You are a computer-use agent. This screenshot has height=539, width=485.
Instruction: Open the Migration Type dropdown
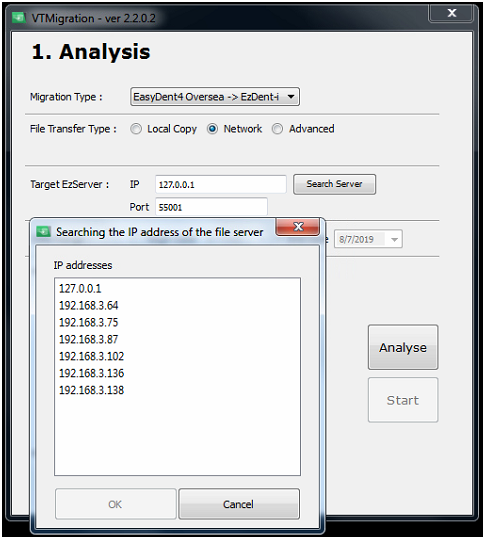point(215,97)
